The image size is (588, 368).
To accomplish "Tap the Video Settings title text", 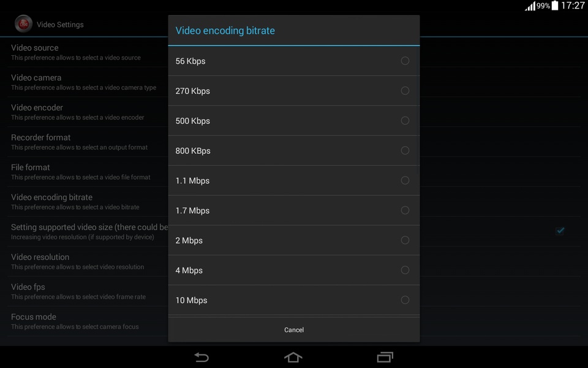I will tap(60, 25).
